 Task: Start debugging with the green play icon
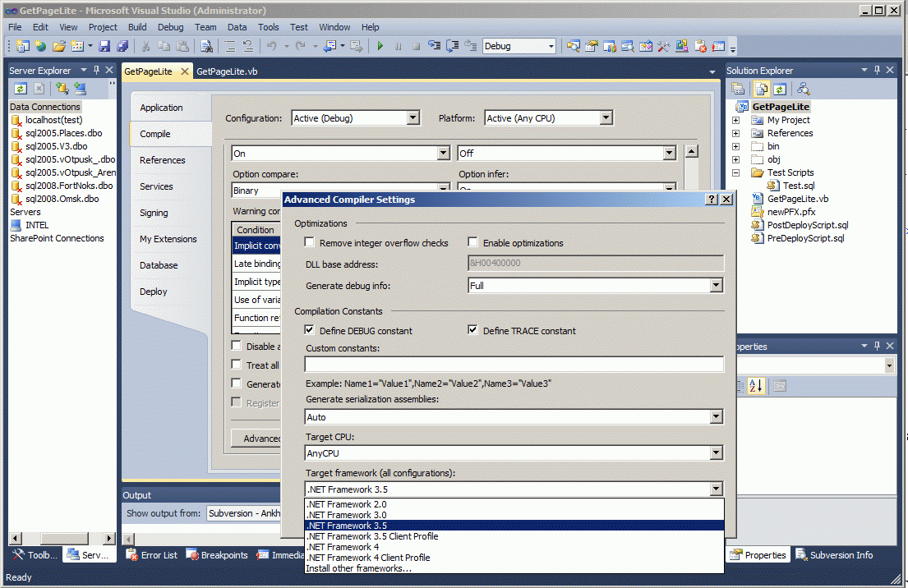[380, 46]
